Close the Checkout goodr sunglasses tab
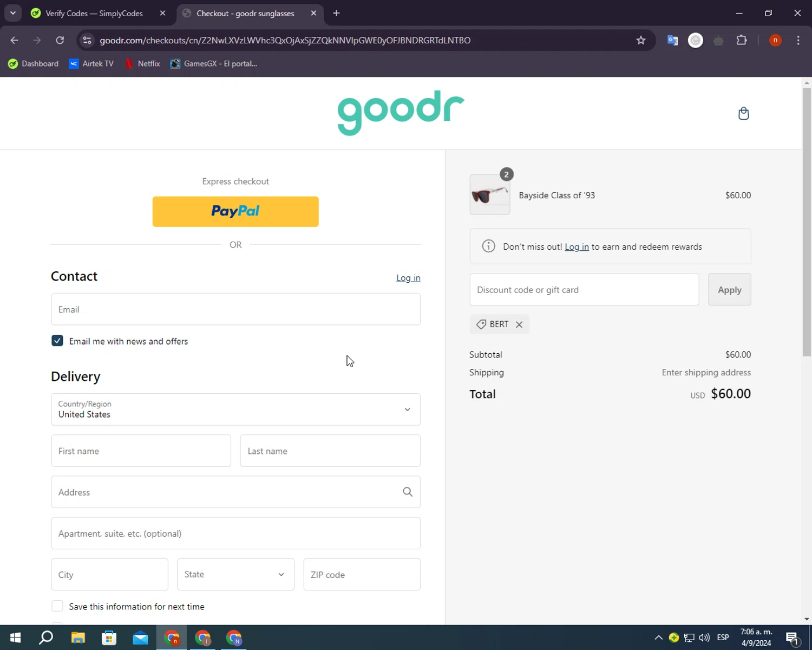 313,13
